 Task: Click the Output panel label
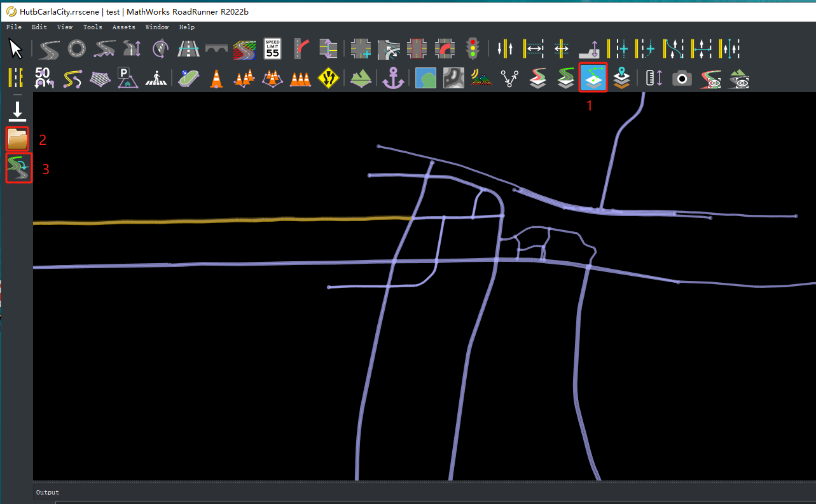(47, 493)
